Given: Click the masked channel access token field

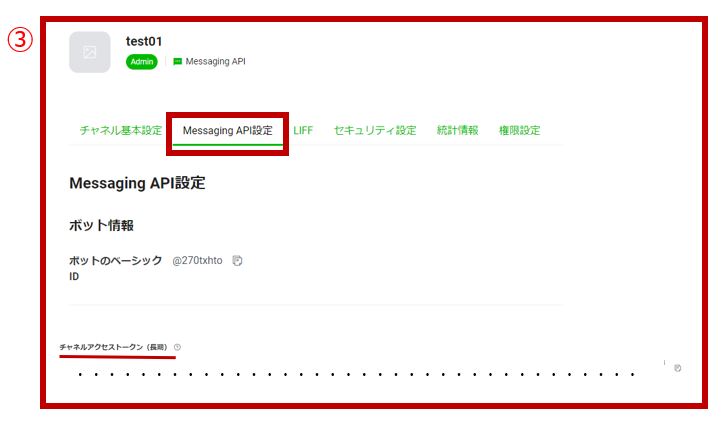Looking at the screenshot, I should (357, 374).
